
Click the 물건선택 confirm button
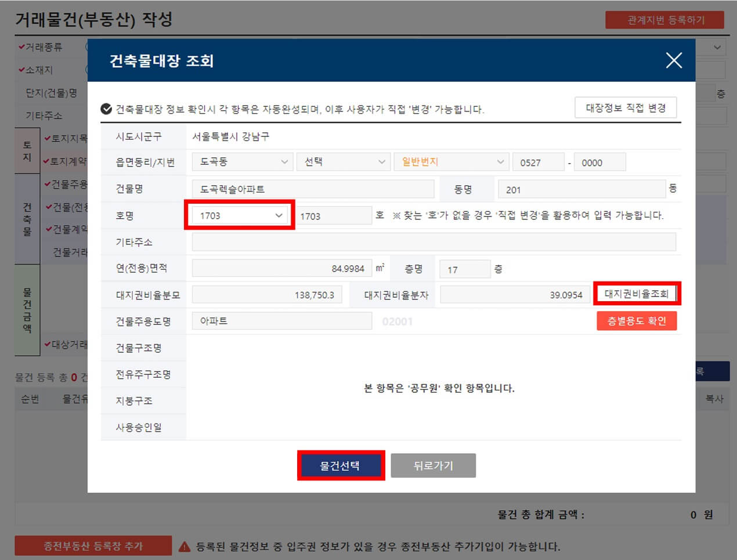pos(341,465)
